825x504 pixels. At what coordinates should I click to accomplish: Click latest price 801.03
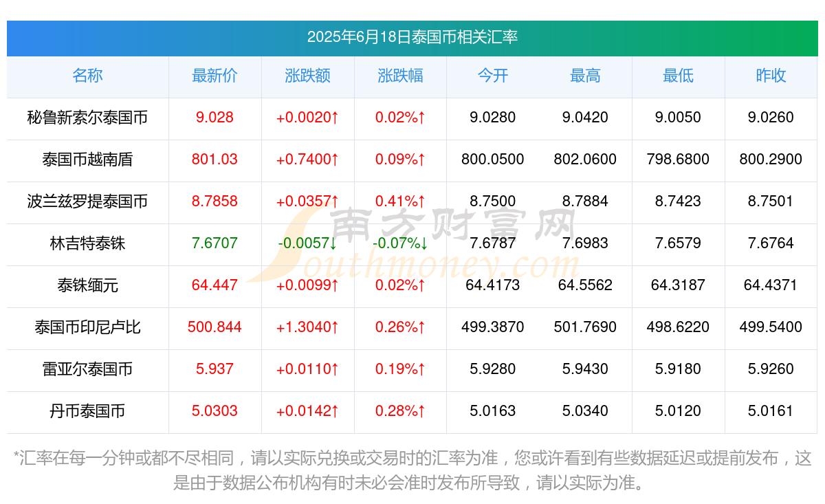(x=214, y=160)
